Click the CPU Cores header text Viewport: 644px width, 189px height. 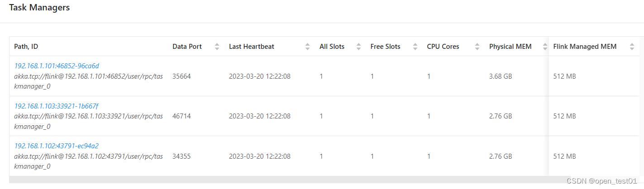pyautogui.click(x=443, y=47)
